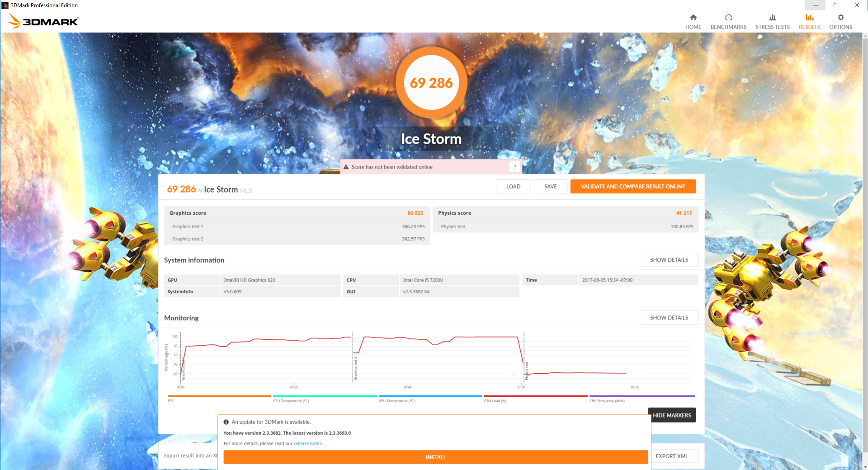Toggle the FPS chart legend bar

point(219,396)
